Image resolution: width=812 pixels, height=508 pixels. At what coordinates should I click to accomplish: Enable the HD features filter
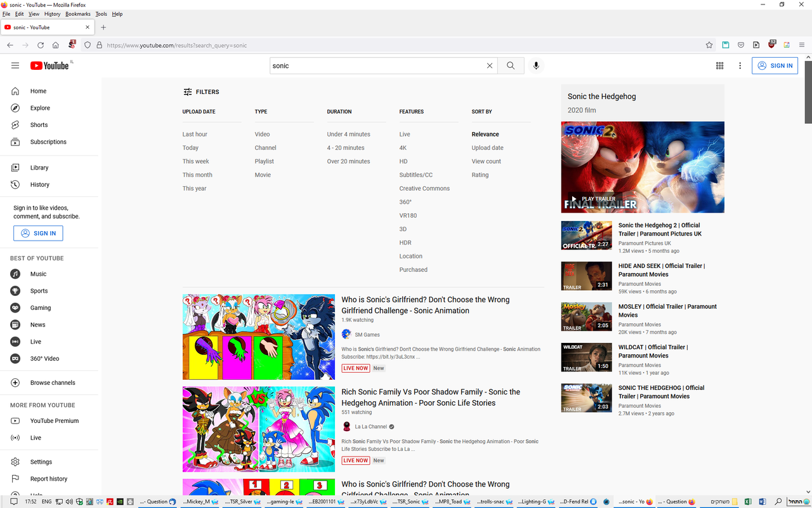coord(403,161)
